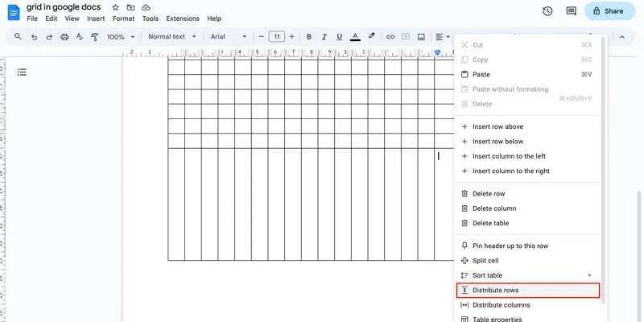
Task: Open the search menus magnifier
Action: [18, 36]
